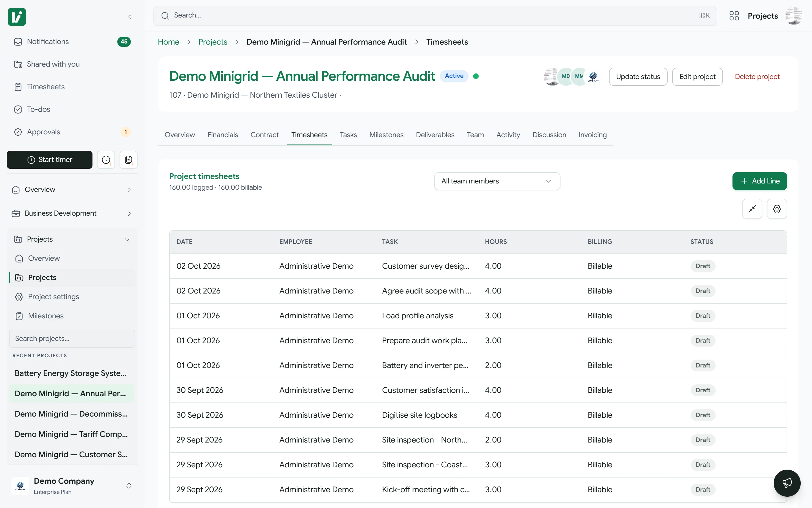The width and height of the screenshot is (812, 508).
Task: Open the Deliverables tab
Action: click(x=435, y=135)
